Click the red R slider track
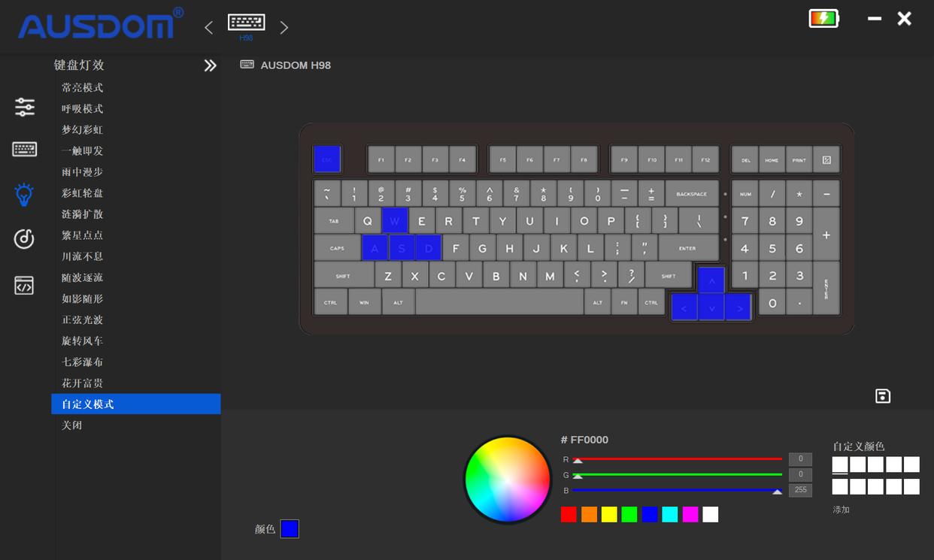The height and width of the screenshot is (560, 934). (677, 459)
